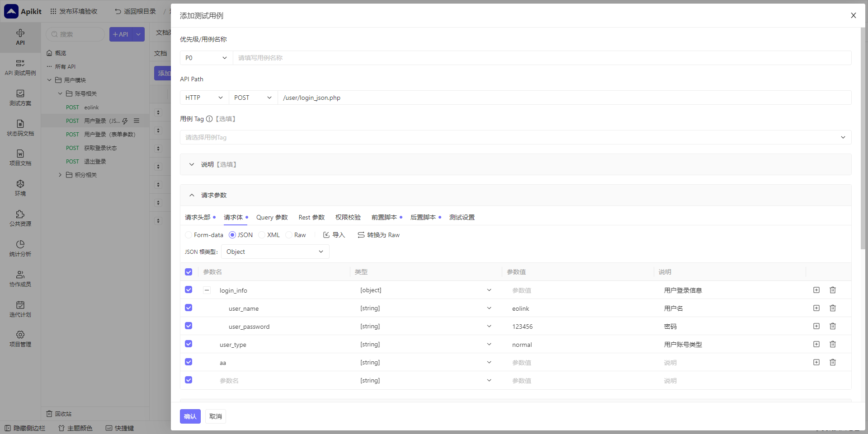Open 公共资源 in the sidebar

coord(20,218)
